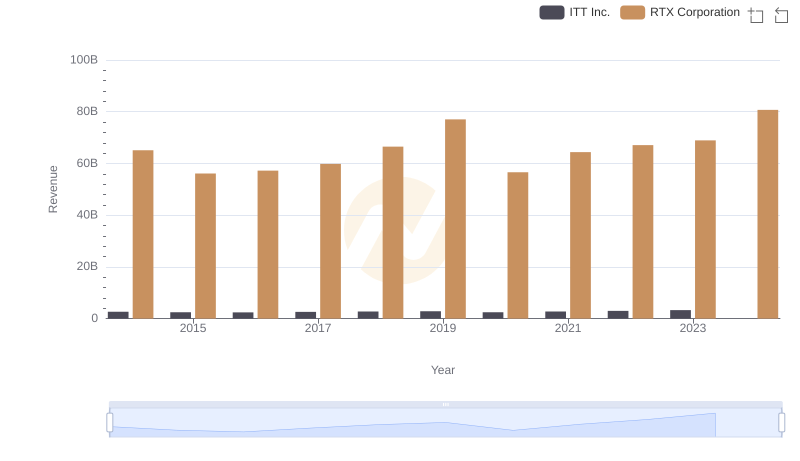
Task: Click RTX bar for 2015
Action: pyautogui.click(x=205, y=246)
